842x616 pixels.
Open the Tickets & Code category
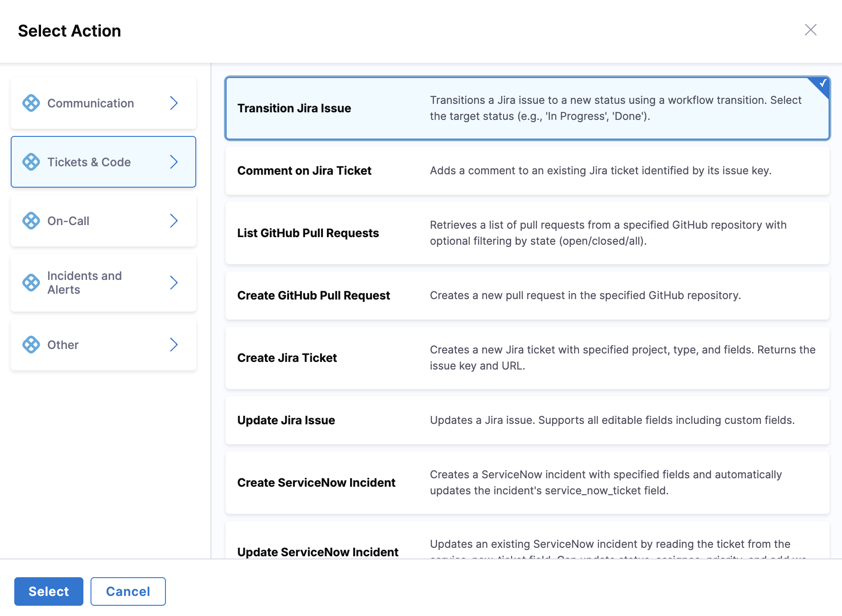click(103, 162)
